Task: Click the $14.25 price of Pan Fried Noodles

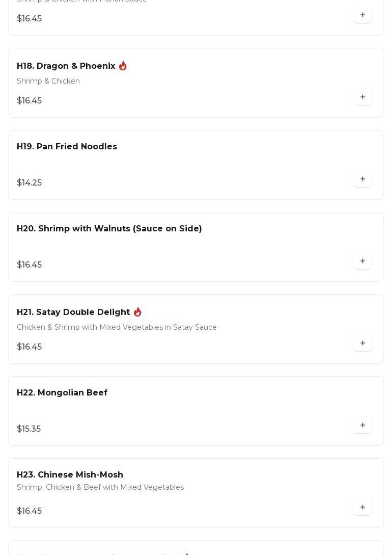Action: tap(30, 182)
